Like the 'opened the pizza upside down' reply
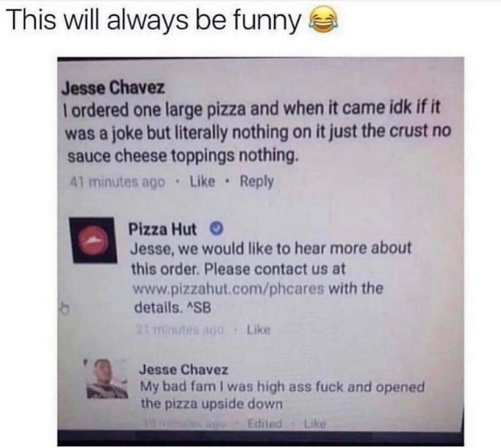 (x=314, y=424)
